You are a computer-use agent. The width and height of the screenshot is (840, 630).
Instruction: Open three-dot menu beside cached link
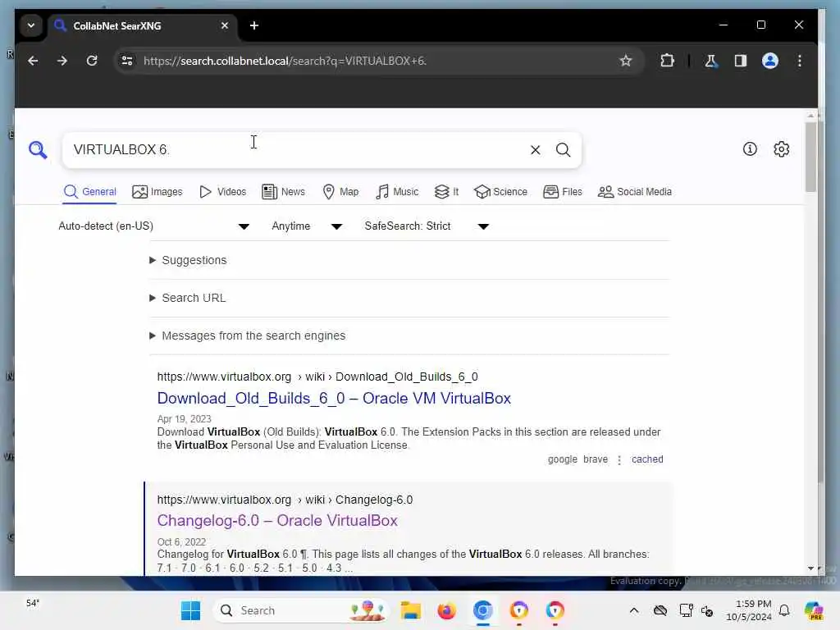619,459
